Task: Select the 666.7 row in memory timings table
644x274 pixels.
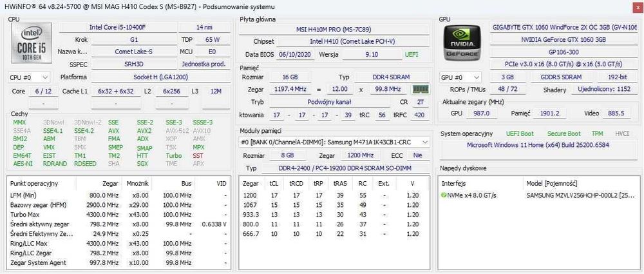Action: point(334,233)
